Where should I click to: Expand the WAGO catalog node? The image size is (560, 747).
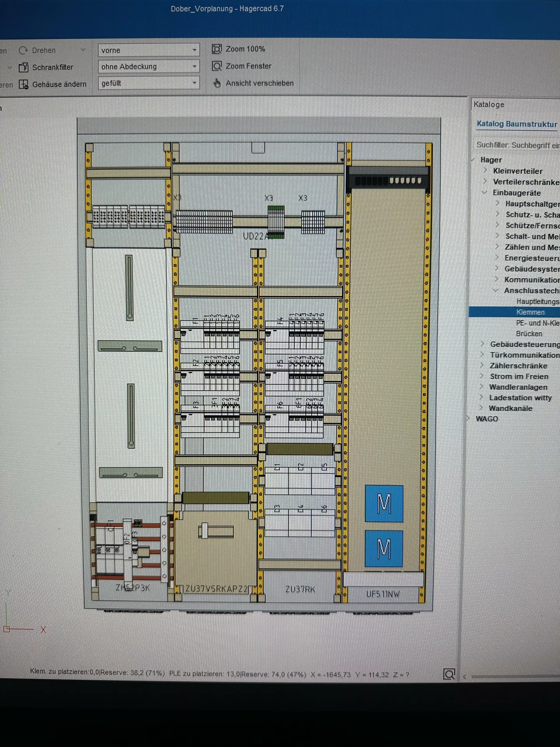point(468,419)
